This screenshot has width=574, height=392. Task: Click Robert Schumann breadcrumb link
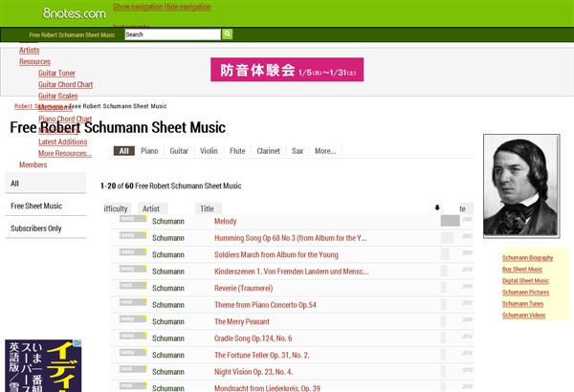[38, 106]
